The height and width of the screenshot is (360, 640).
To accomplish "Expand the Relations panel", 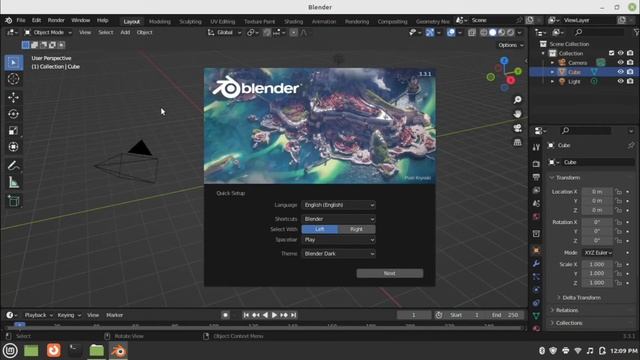I will 567,310.
